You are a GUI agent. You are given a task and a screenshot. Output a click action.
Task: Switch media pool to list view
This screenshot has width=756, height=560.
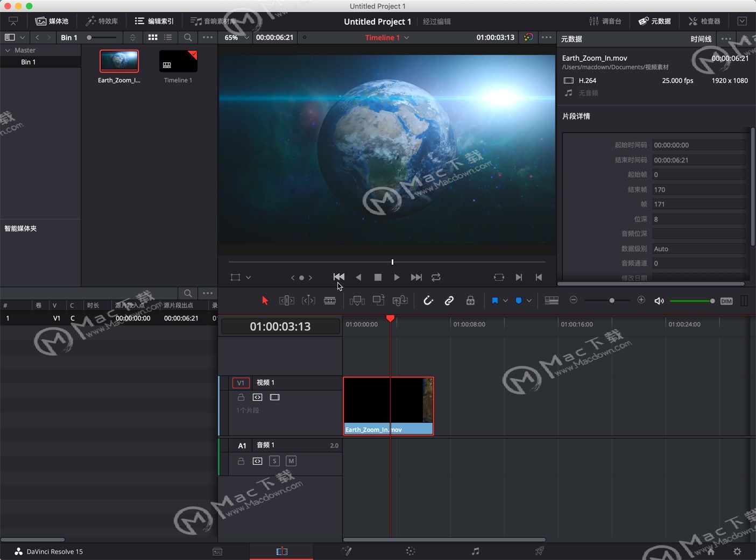click(168, 38)
